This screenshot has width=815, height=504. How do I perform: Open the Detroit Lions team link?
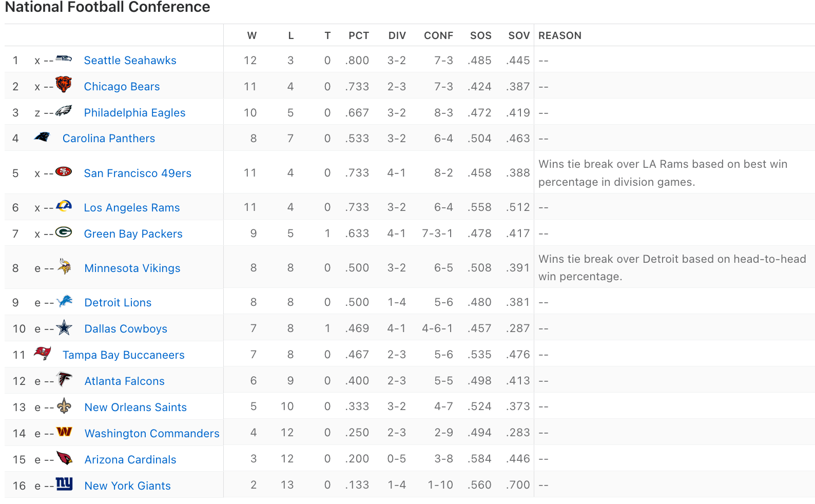click(118, 303)
